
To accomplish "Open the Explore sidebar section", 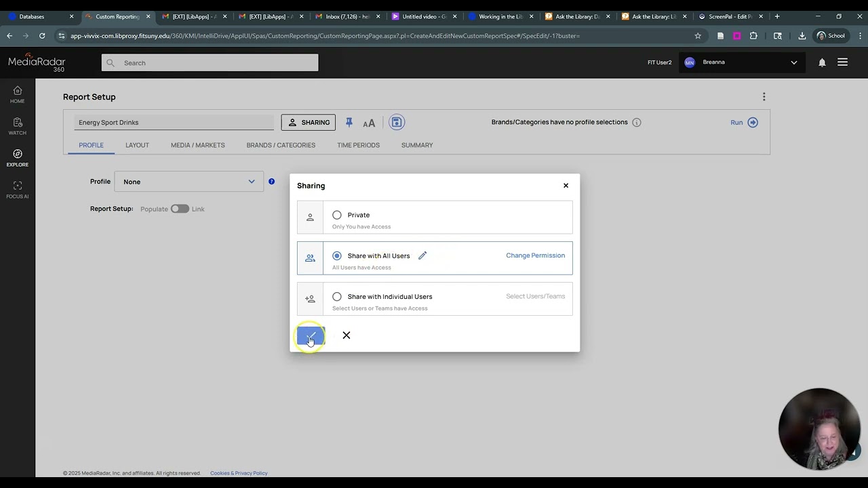I will point(17,158).
